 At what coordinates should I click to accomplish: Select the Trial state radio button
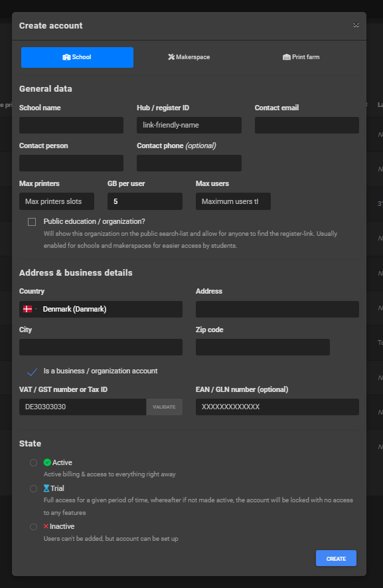(33, 488)
